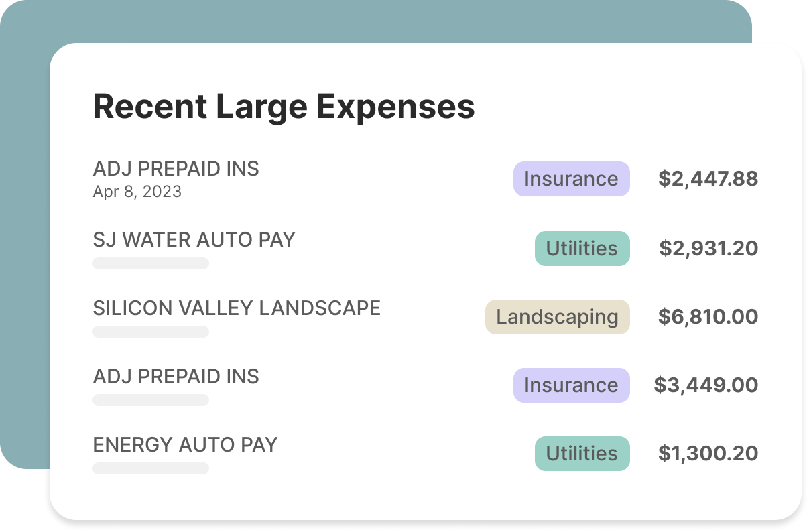
Task: Select the $1,300.20 amount
Action: 708,454
